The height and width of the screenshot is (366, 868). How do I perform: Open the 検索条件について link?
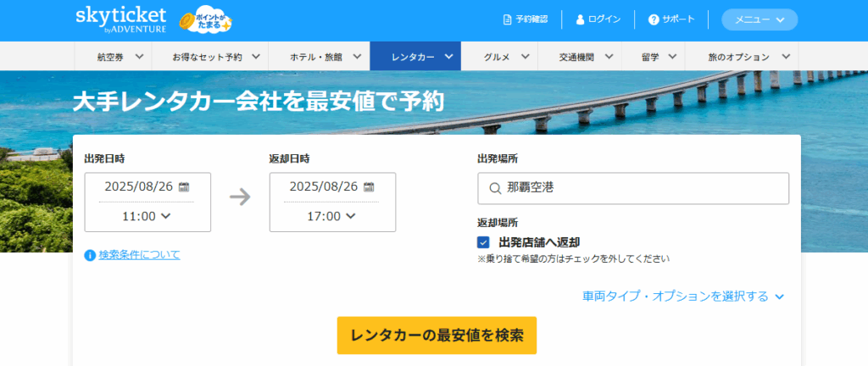[x=140, y=255]
